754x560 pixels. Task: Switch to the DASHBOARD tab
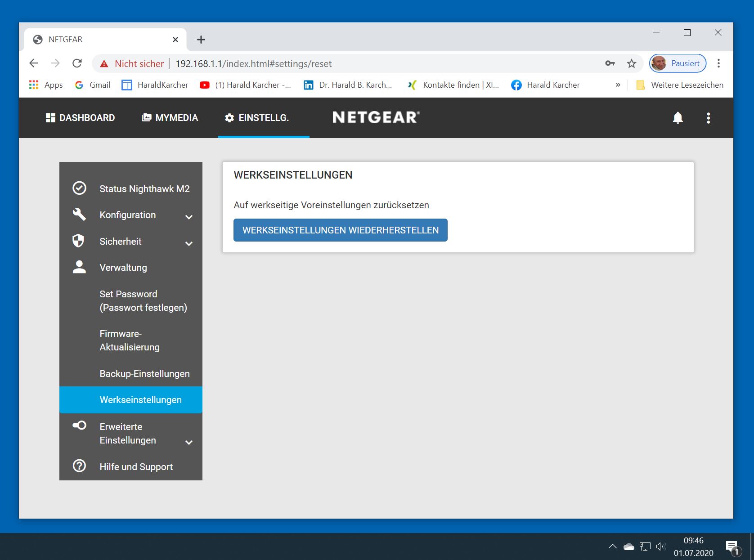point(81,118)
